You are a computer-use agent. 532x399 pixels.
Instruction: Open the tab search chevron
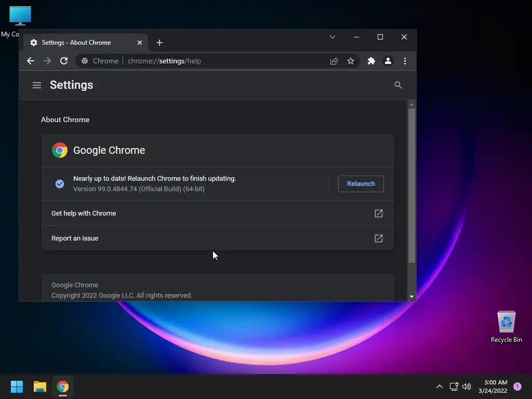[332, 37]
